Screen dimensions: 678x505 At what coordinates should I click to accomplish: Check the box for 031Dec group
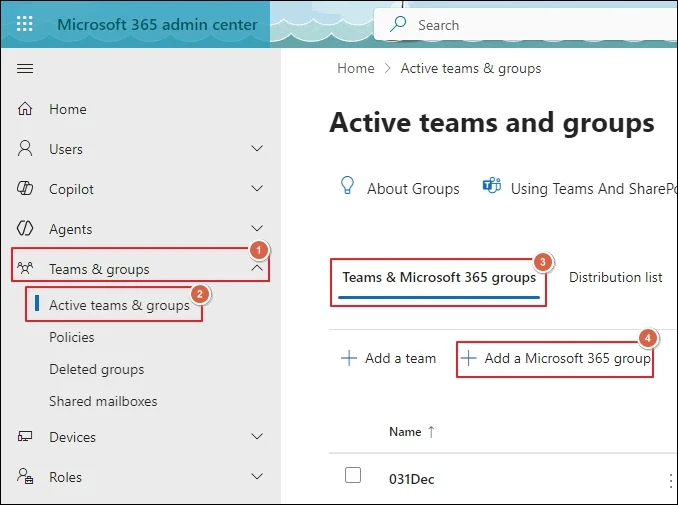[x=353, y=475]
